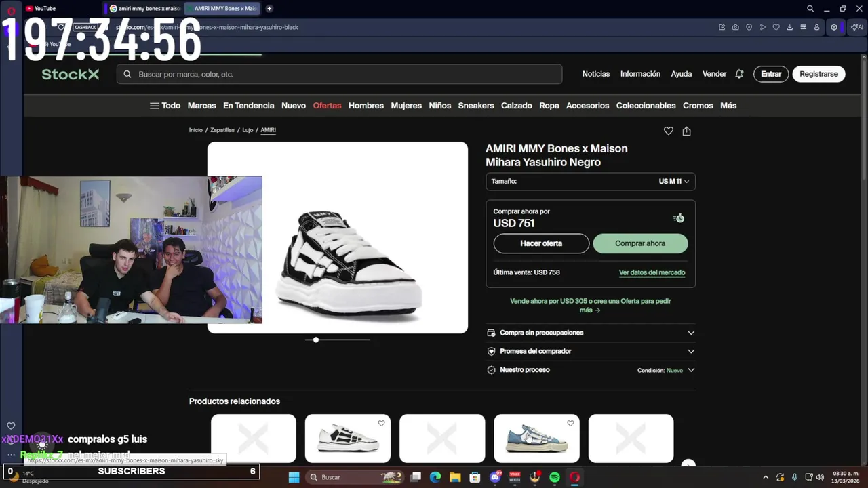Click the StockX logo

[x=70, y=75]
